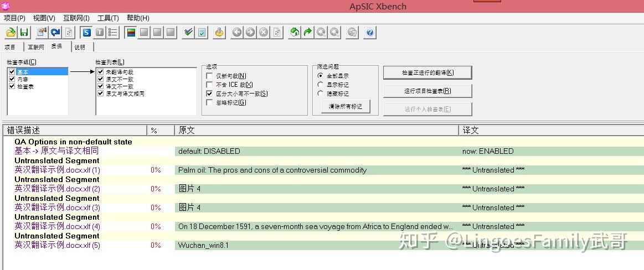
Task: Click the gray globe internet icon
Action: 352,33
